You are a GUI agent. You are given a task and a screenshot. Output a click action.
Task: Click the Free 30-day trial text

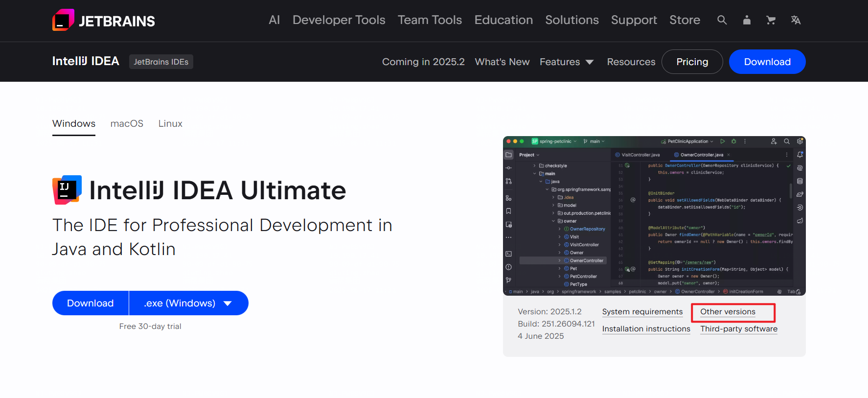(x=150, y=327)
